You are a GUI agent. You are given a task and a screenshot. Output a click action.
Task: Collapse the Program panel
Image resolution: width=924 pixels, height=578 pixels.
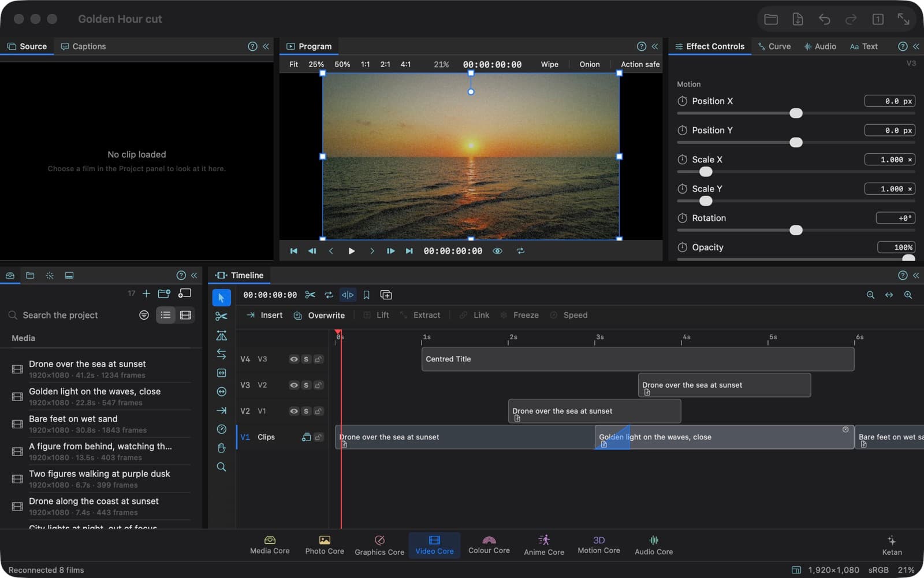coord(654,46)
